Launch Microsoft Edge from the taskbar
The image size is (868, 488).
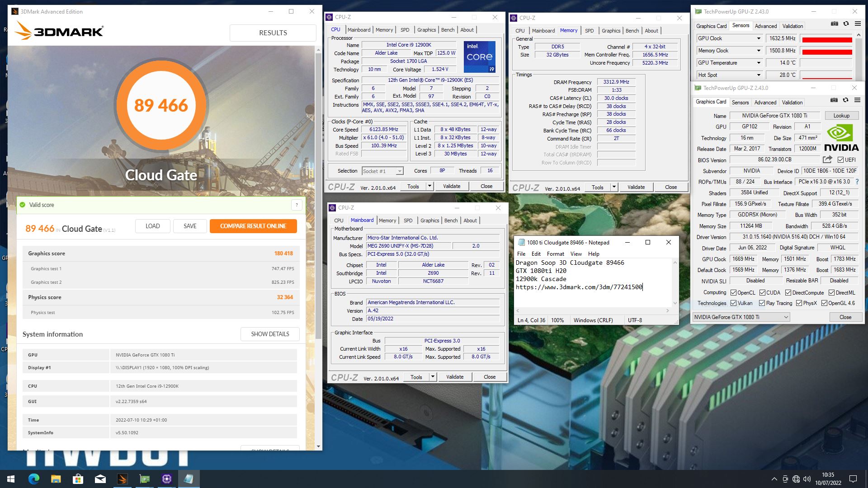tap(34, 479)
